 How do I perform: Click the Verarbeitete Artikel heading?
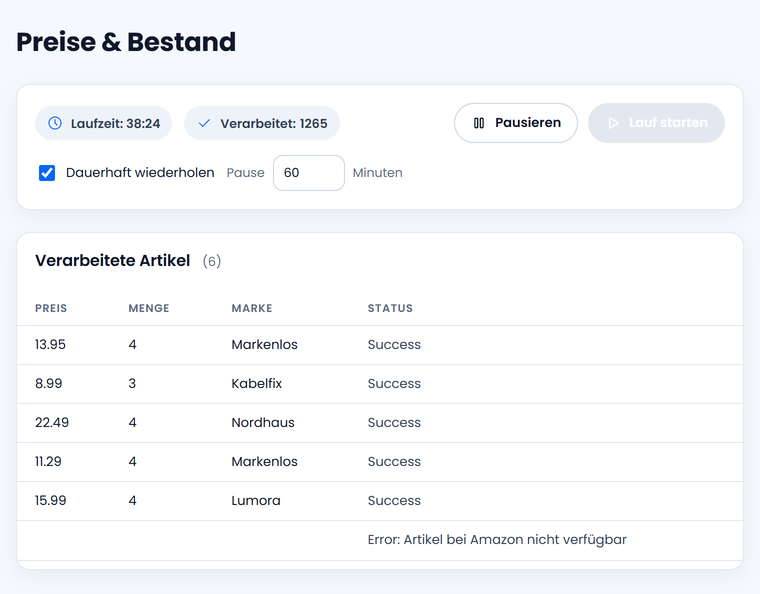pos(112,261)
